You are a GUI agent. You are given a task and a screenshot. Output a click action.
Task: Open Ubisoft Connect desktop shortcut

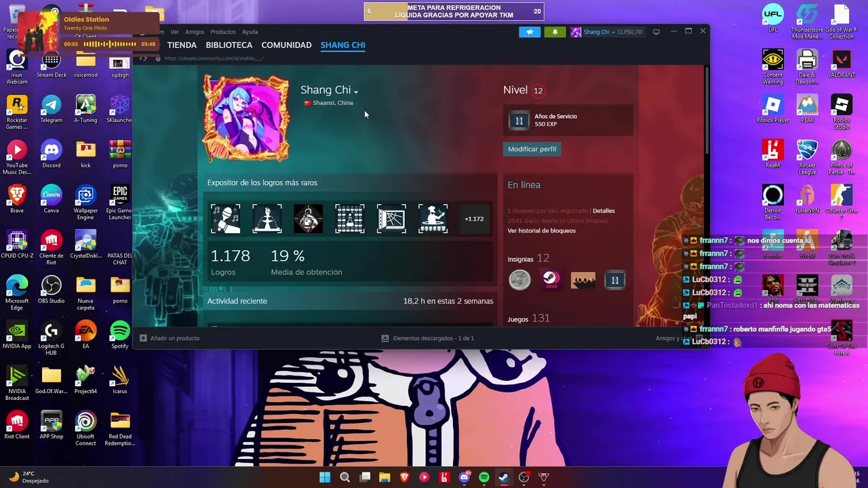point(85,428)
